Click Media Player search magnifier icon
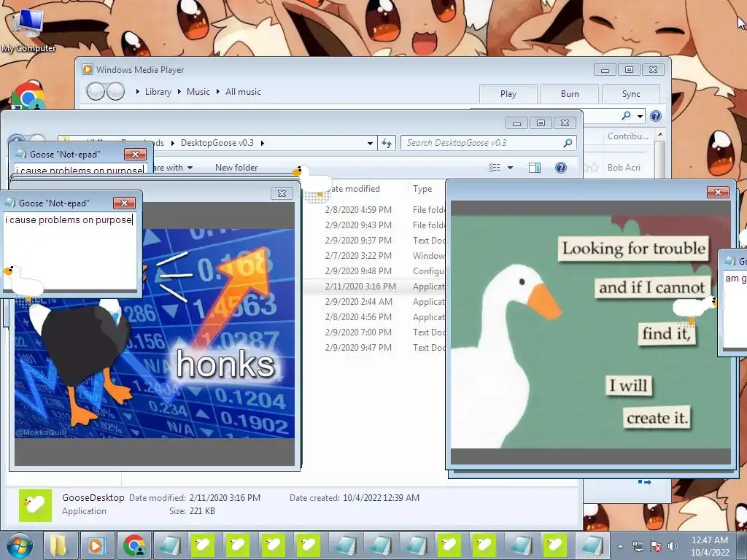This screenshot has width=747, height=560. pos(627,116)
